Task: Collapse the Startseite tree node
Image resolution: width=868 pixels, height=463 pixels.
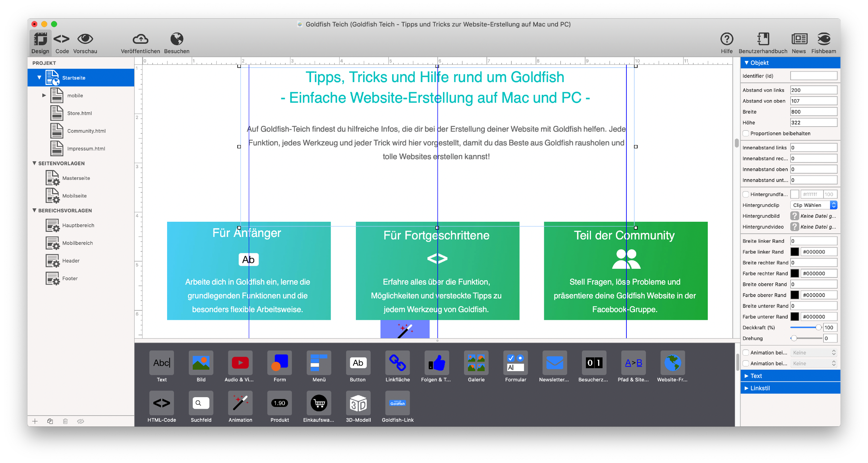Action: coord(39,78)
